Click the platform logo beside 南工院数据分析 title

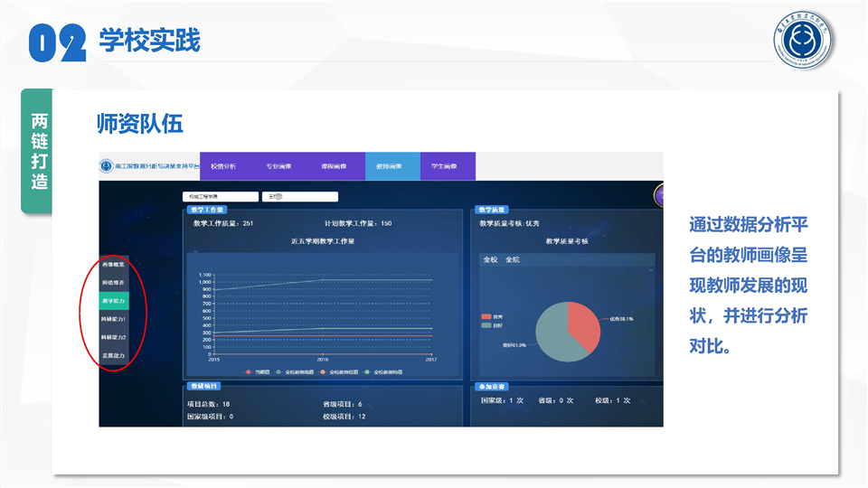[x=107, y=166]
